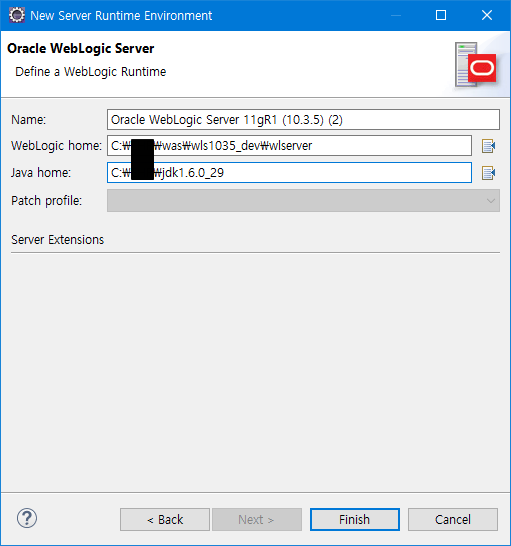This screenshot has width=511, height=546.
Task: Maximize the New Server Runtime Environment window
Action: 441,15
